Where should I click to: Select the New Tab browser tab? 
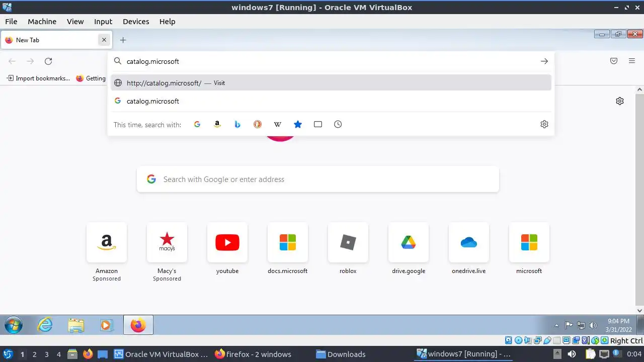click(x=55, y=40)
